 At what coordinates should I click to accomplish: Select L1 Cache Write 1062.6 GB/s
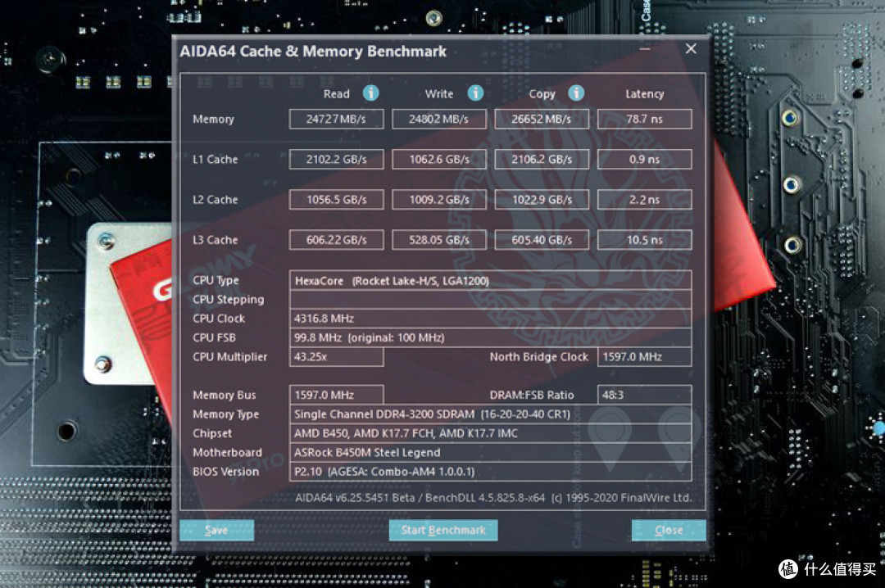coord(439,159)
